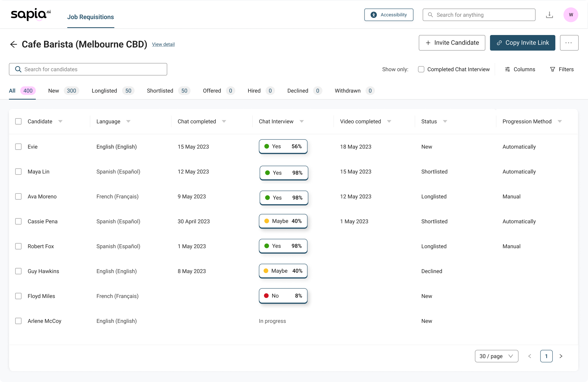Open the View detail link

pyautogui.click(x=163, y=44)
